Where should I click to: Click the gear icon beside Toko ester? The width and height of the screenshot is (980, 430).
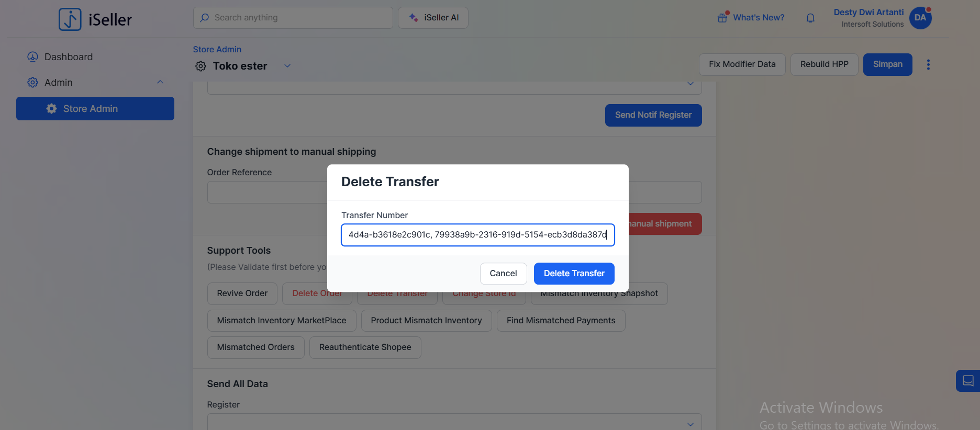pos(201,66)
